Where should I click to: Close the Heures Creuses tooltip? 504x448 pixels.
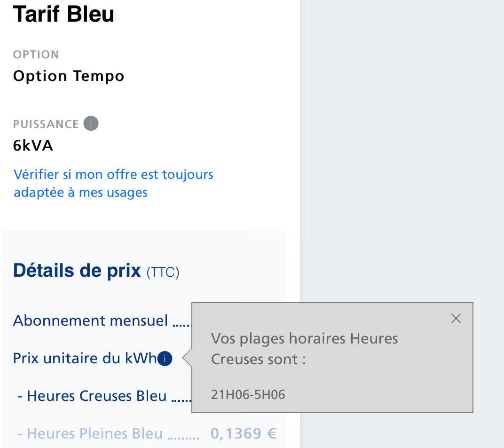456,319
